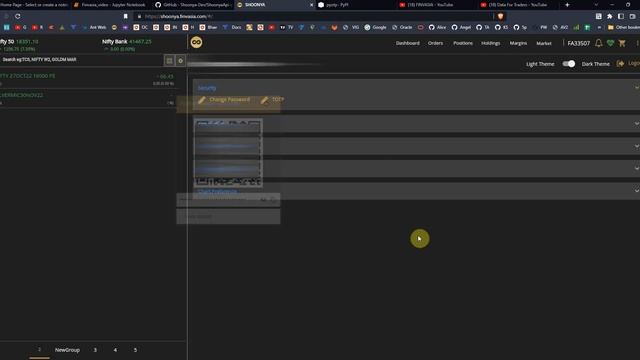
Task: Open the Other bookmarks folder
Action: tap(624, 27)
